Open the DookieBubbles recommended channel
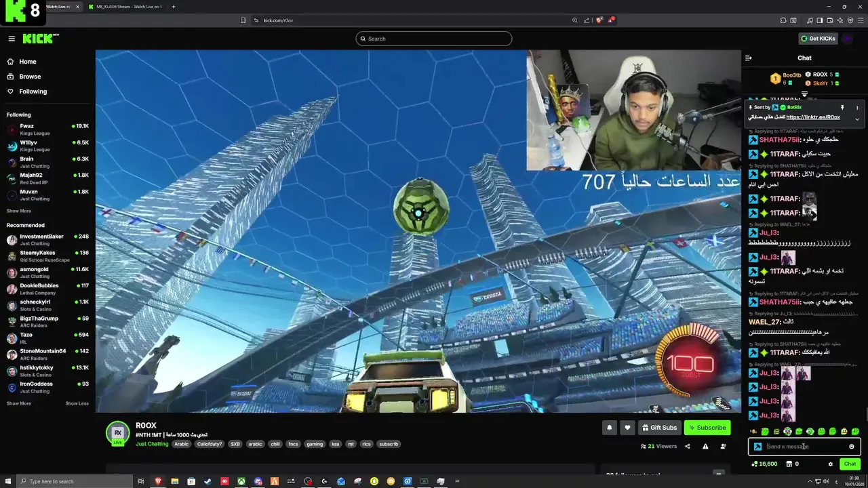868x488 pixels. (x=47, y=289)
